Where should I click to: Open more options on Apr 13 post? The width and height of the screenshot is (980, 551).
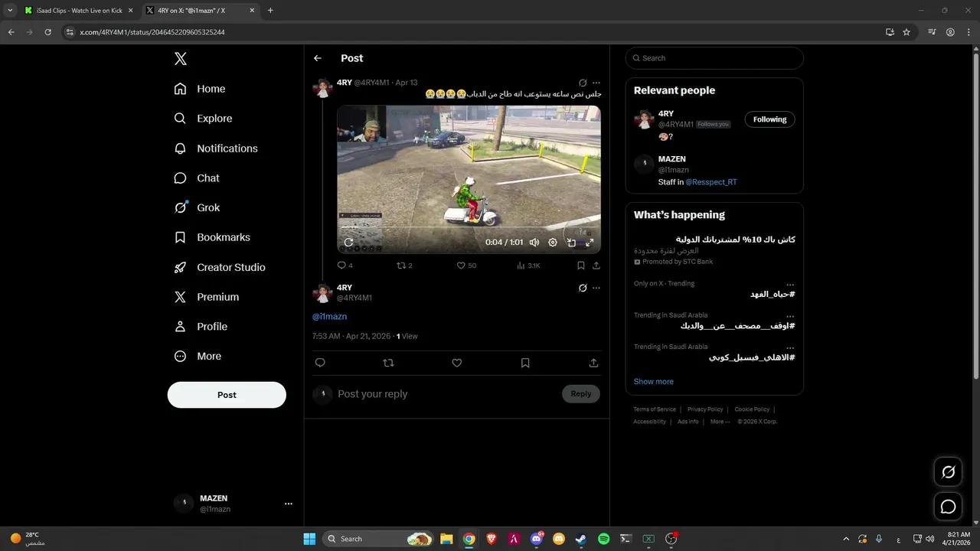pos(596,83)
